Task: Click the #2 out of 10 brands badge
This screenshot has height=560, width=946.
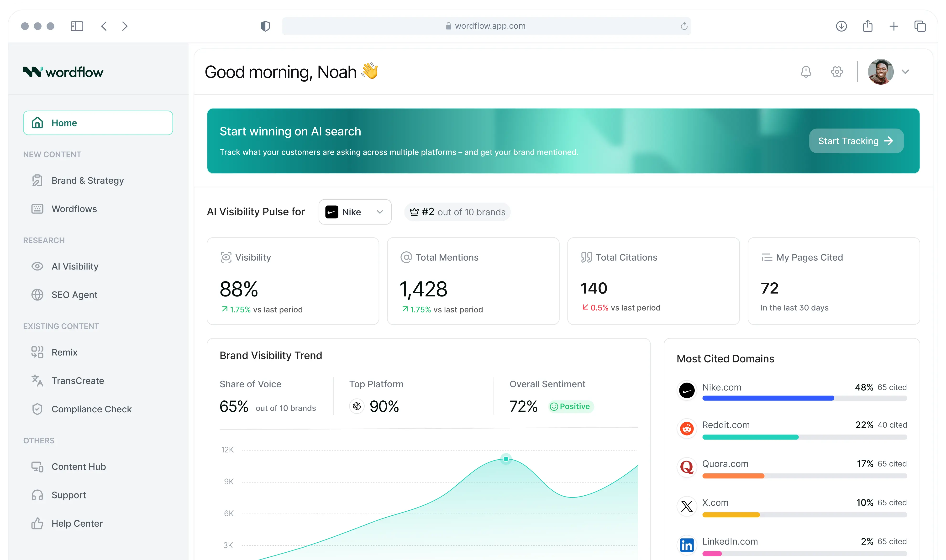Action: (457, 212)
